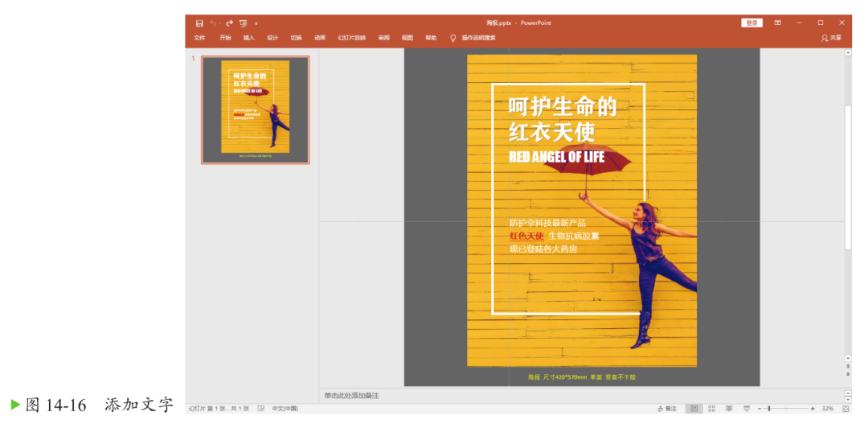Switch to Slide Sorter view icon
This screenshot has height=424, width=868.
[712, 409]
